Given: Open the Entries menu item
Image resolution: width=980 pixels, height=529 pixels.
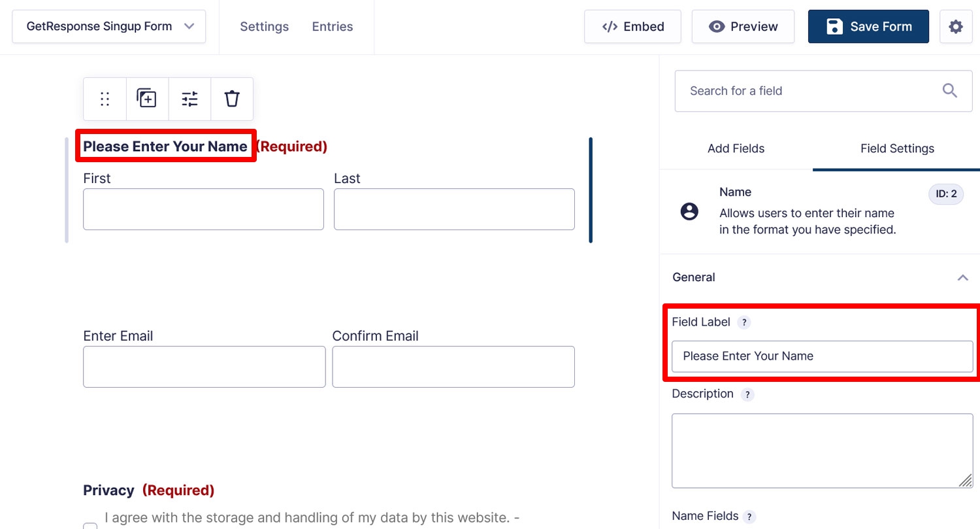Looking at the screenshot, I should click(333, 27).
